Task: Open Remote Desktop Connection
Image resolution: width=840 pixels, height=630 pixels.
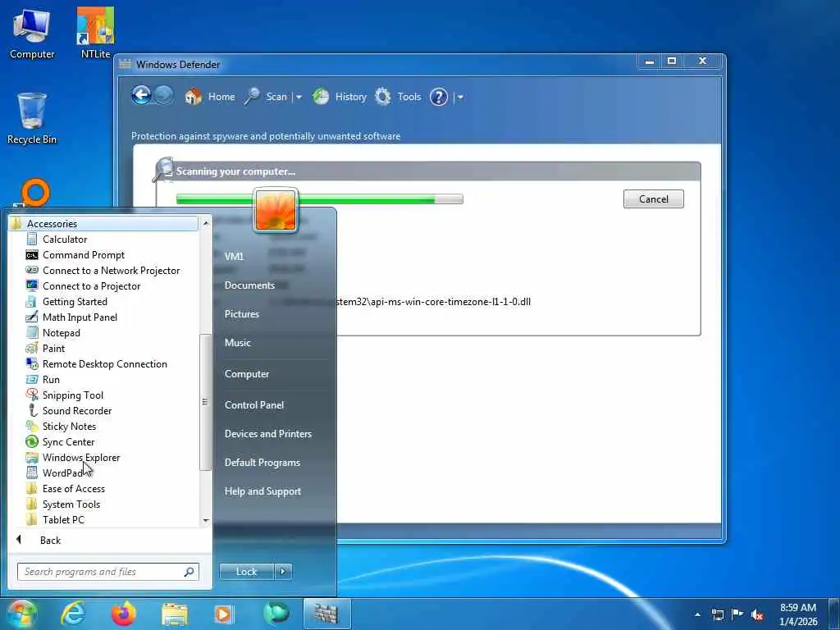Action: (x=104, y=363)
